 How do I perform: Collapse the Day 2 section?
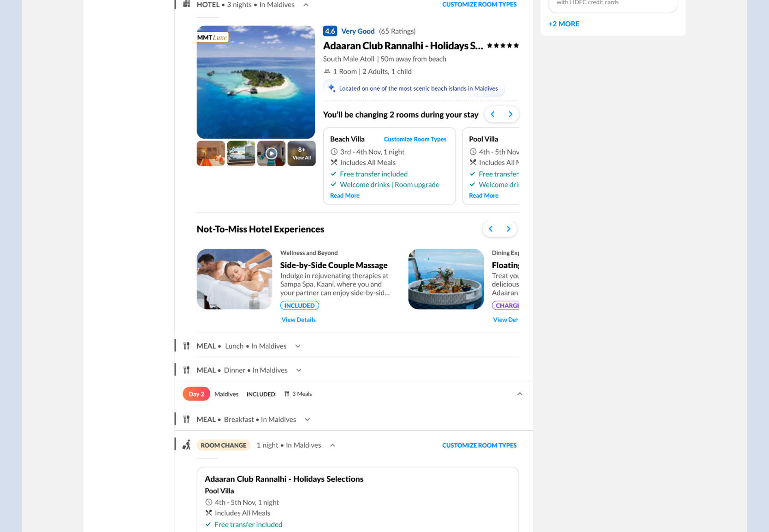coord(520,394)
